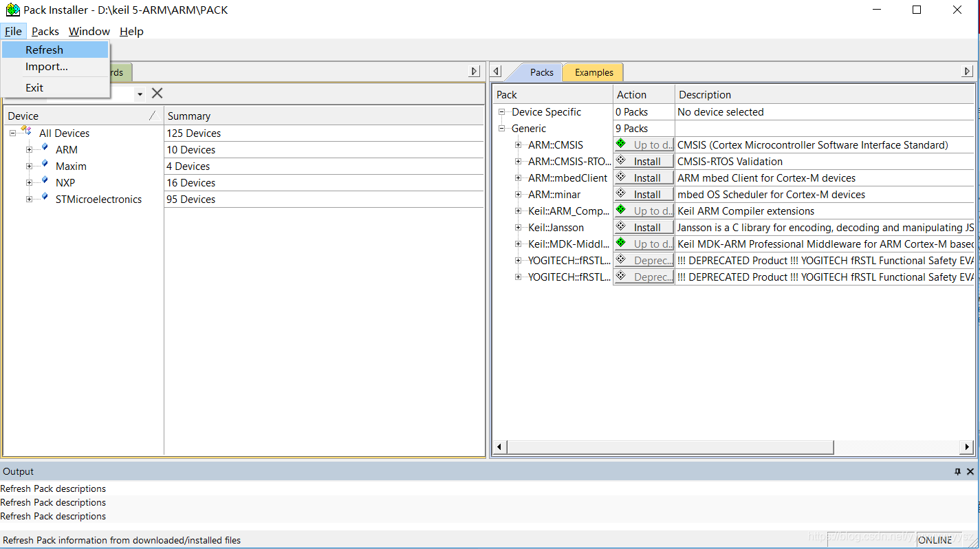The image size is (980, 549).
Task: Select the STMicroelectronics tree item
Action: tap(98, 200)
